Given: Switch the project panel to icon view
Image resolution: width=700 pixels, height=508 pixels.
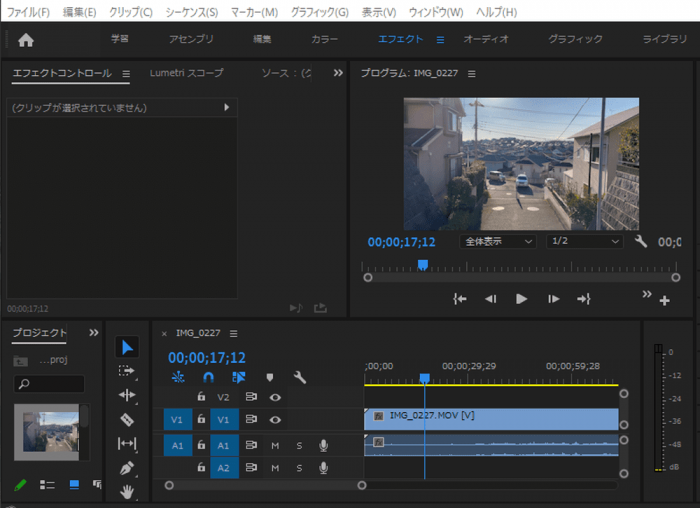Looking at the screenshot, I should click(74, 485).
